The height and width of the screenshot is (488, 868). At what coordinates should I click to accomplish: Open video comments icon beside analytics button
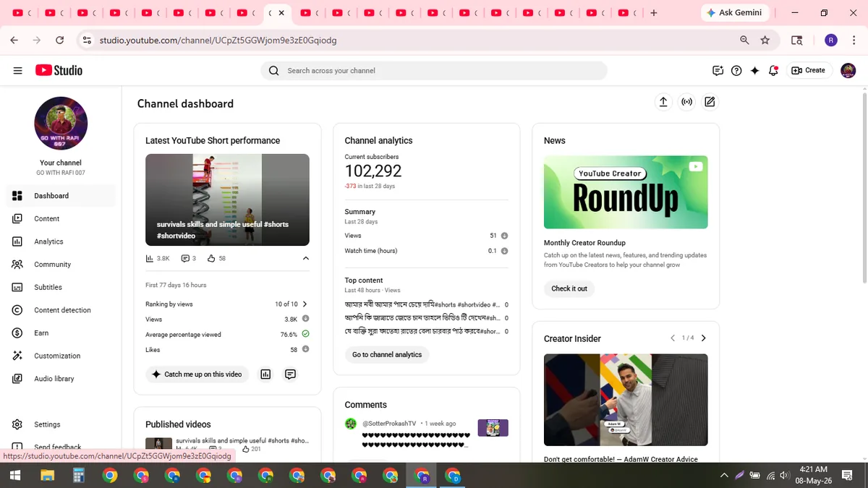click(x=291, y=374)
